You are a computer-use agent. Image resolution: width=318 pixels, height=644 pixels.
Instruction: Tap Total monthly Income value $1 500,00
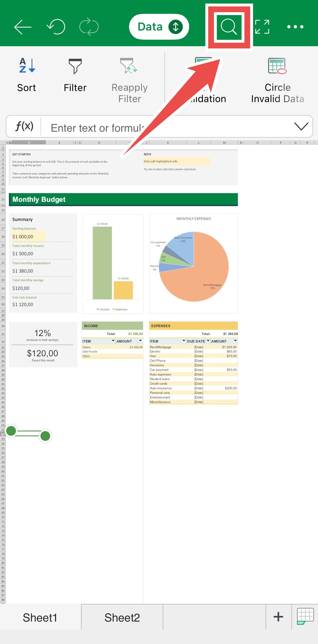[23, 254]
